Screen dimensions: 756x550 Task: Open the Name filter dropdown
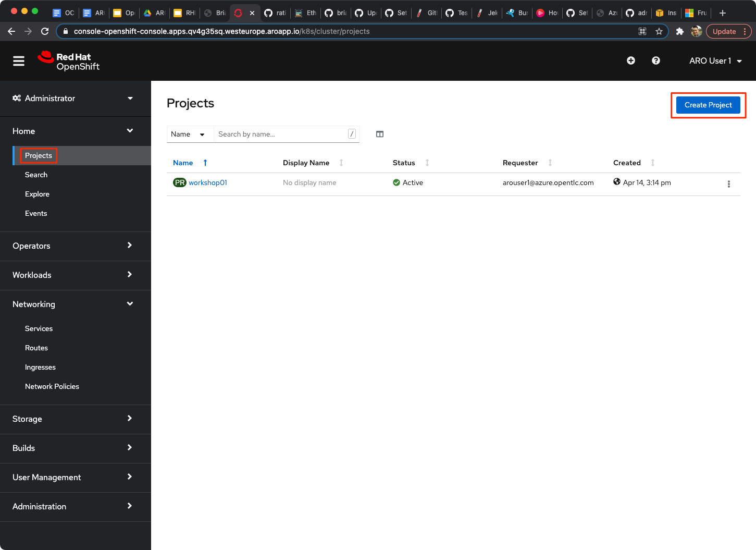[x=190, y=134]
